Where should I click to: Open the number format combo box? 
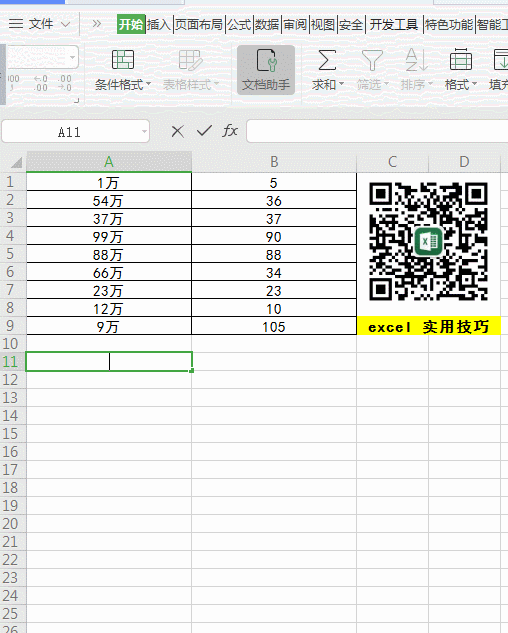42,57
